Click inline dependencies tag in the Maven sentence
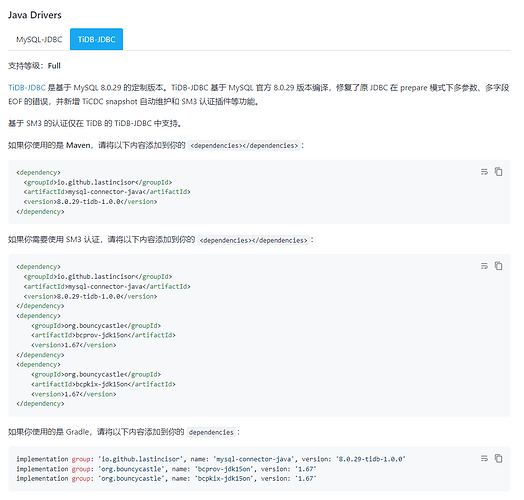524x500 pixels. coord(244,145)
